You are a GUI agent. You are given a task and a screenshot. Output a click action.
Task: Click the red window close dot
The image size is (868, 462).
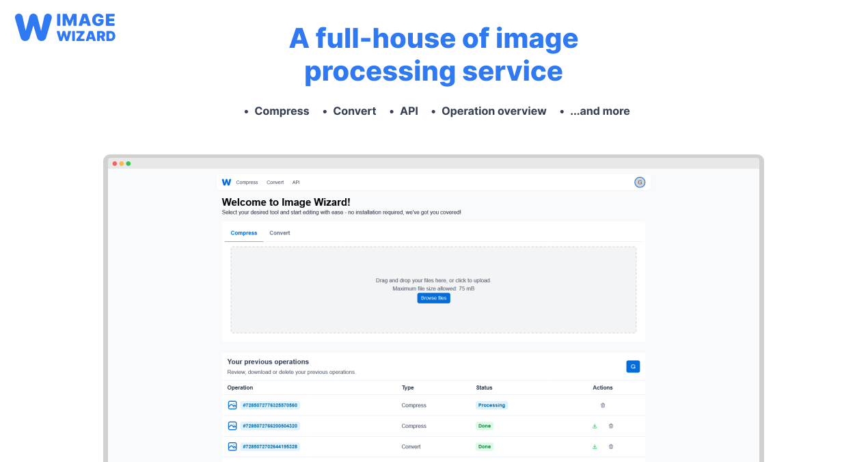click(x=115, y=163)
